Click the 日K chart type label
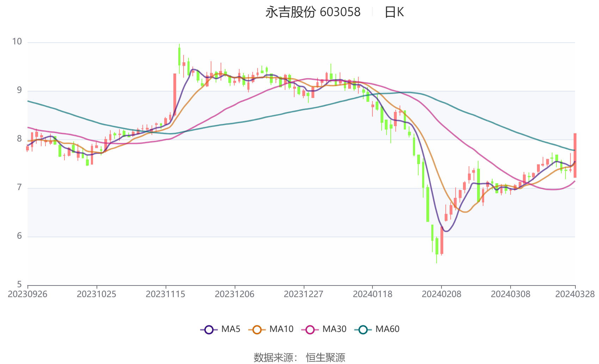599x364 pixels. pyautogui.click(x=394, y=12)
